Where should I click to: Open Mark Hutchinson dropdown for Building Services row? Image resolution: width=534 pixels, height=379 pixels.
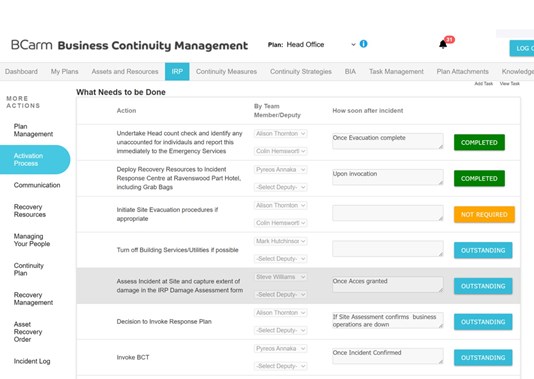pos(281,241)
